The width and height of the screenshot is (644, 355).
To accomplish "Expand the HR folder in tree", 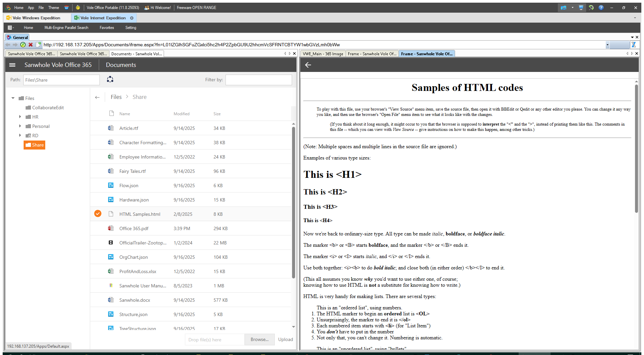I will tap(20, 117).
